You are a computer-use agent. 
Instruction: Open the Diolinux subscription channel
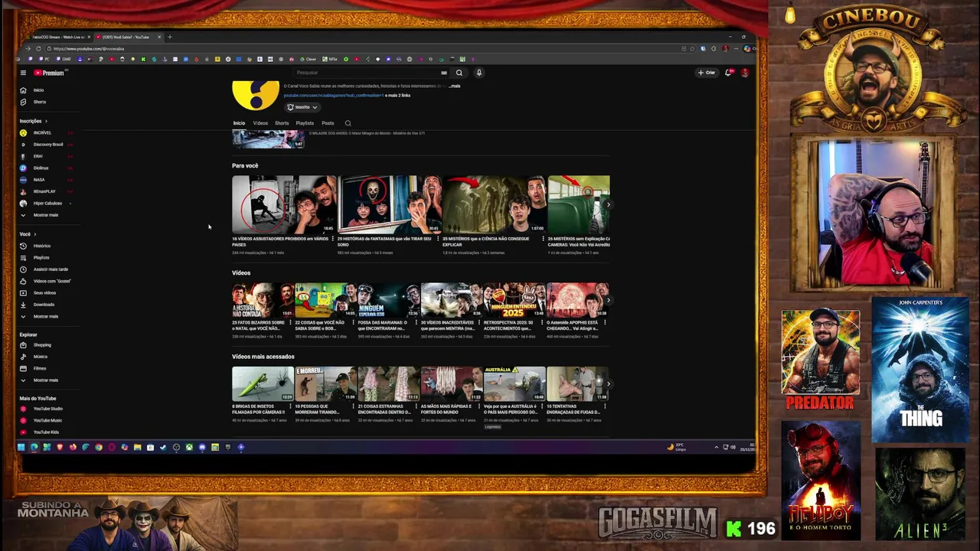pos(40,168)
